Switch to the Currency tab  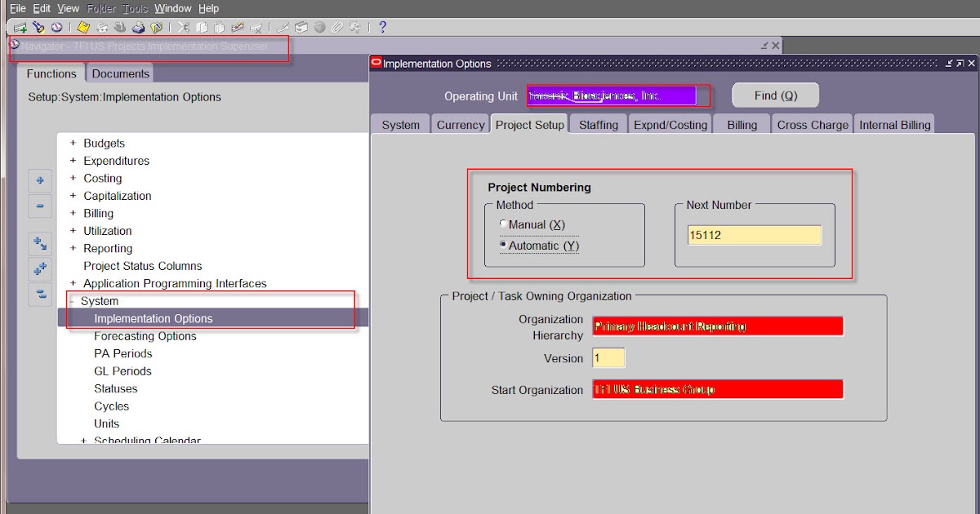tap(460, 124)
